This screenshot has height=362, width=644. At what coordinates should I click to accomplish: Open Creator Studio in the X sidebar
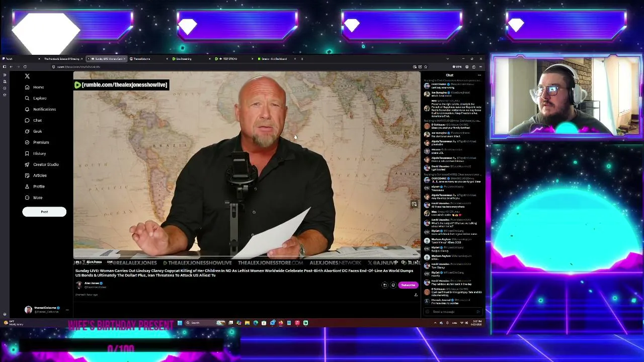click(42, 164)
